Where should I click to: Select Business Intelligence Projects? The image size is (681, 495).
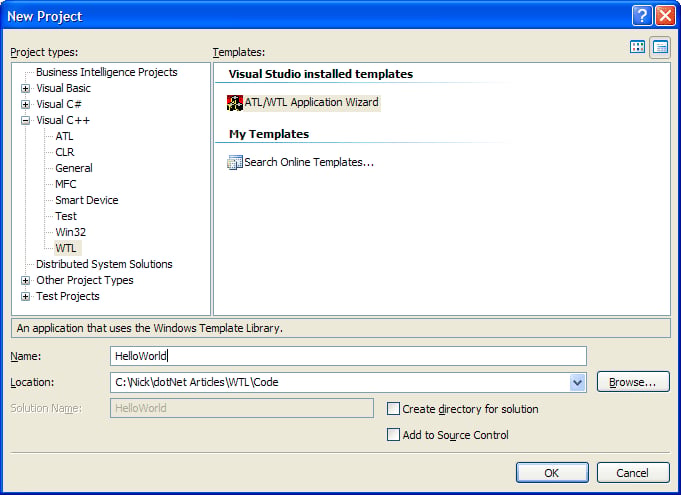pyautogui.click(x=106, y=72)
